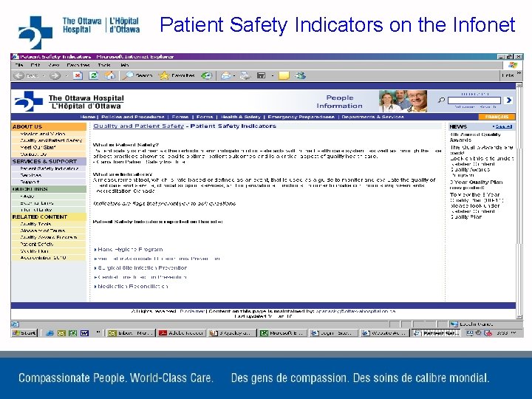Click the search text input field
Image resolution: width=532 pixels, height=399 pixels.
coord(474,100)
